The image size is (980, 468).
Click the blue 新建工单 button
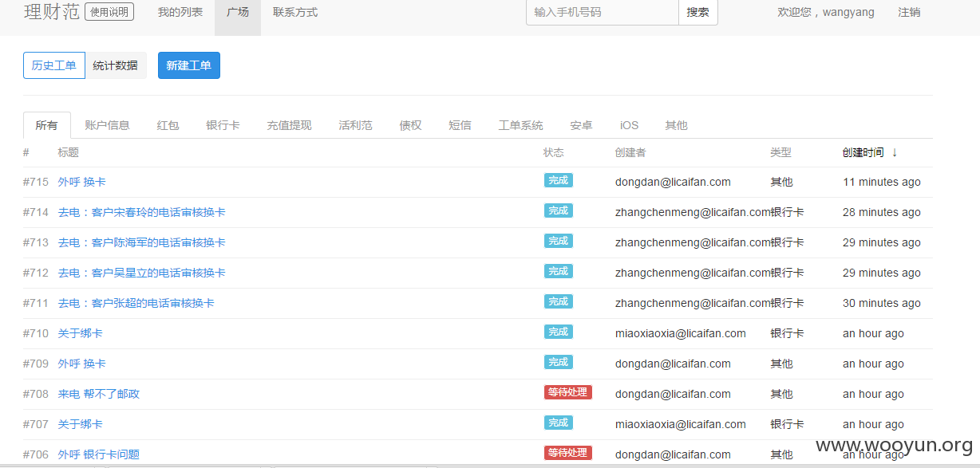pyautogui.click(x=189, y=65)
